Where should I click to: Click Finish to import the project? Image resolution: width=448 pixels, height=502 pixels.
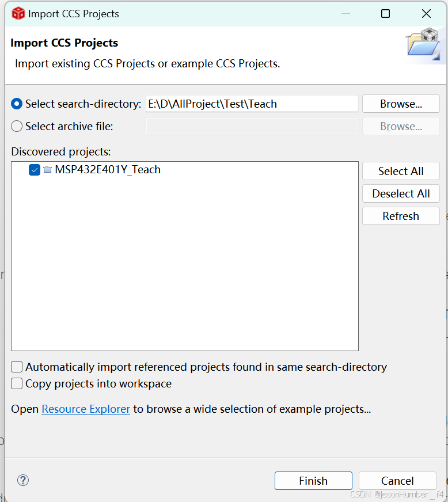[x=313, y=481]
